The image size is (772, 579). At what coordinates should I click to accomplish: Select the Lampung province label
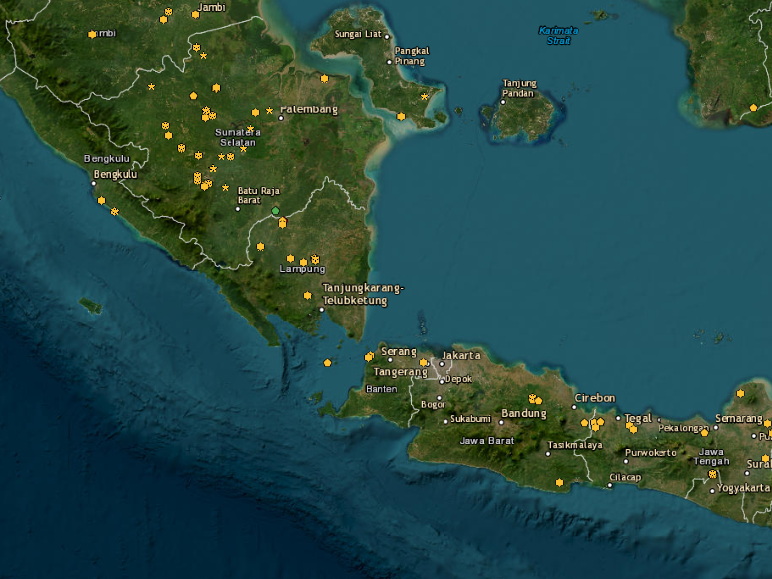(x=302, y=269)
